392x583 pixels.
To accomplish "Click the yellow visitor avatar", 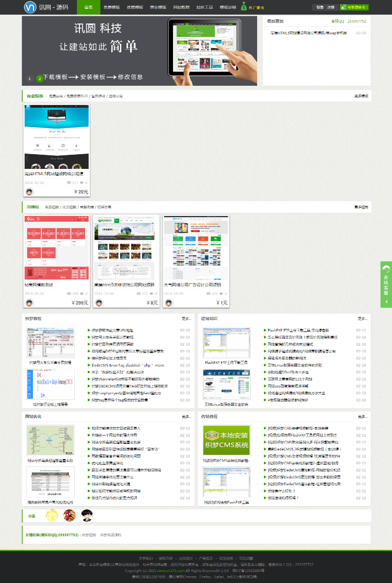I will [52, 516].
